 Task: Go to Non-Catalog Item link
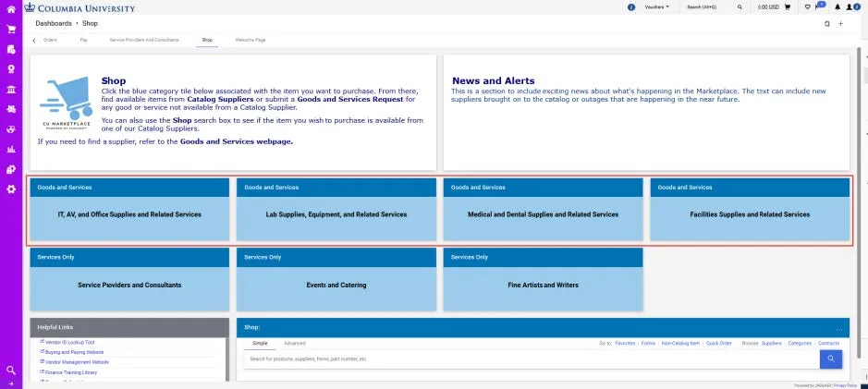(680, 343)
